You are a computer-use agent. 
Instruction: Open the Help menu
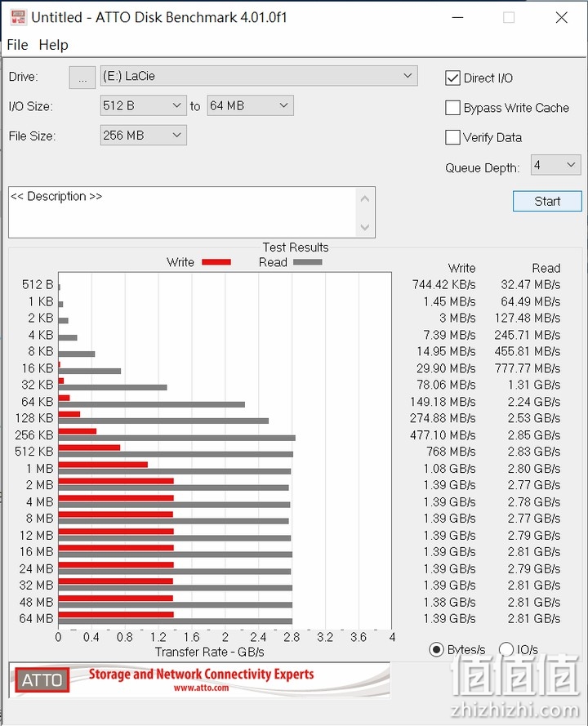pos(53,45)
